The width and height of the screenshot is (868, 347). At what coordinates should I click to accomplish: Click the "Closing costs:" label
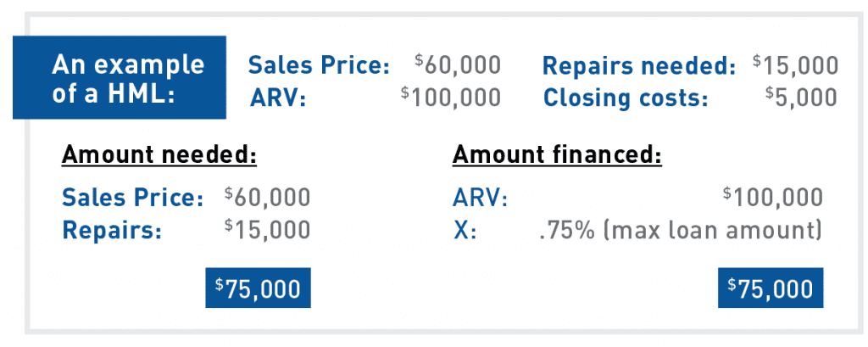coord(626,98)
